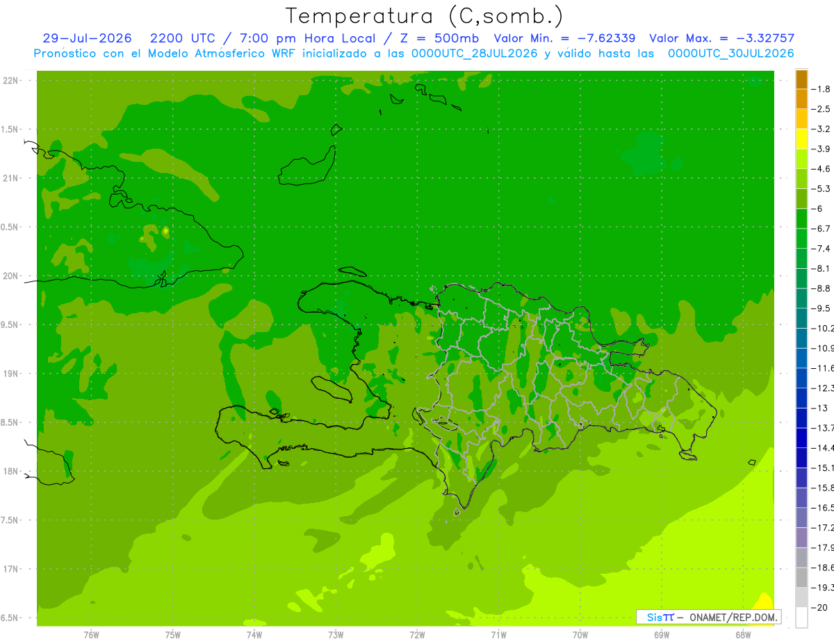Click the '-15.1' legend value
The height and width of the screenshot is (644, 834).
pyautogui.click(x=822, y=468)
